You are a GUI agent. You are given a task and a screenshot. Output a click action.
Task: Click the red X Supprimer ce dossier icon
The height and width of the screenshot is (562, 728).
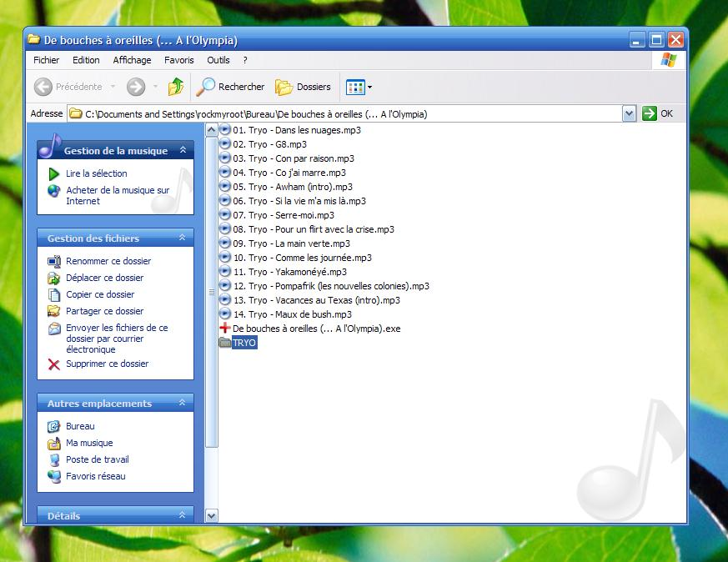point(54,364)
